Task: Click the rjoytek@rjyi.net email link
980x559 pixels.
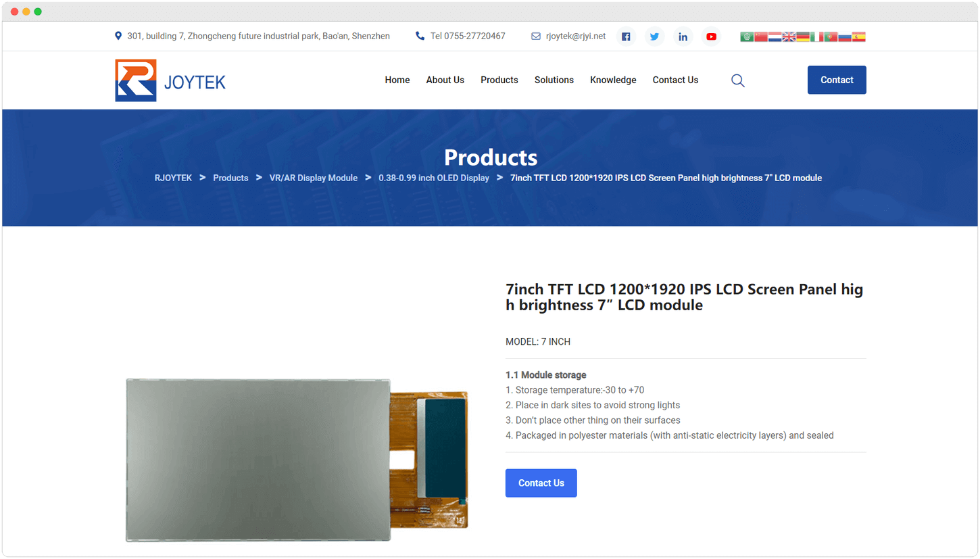Action: point(576,37)
